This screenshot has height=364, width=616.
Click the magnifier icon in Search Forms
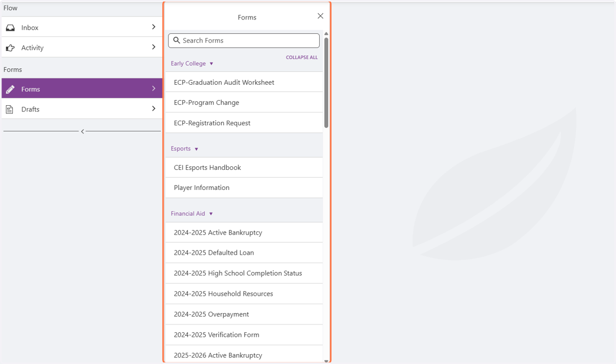(177, 40)
